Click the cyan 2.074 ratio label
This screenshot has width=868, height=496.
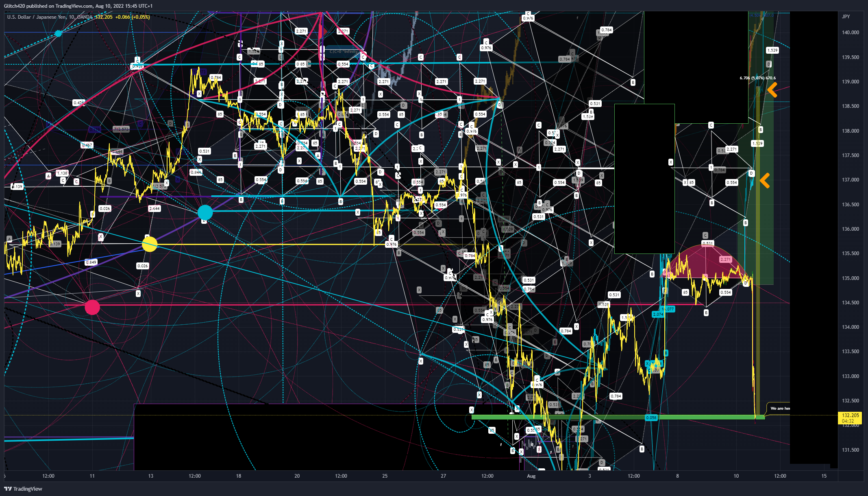[658, 315]
